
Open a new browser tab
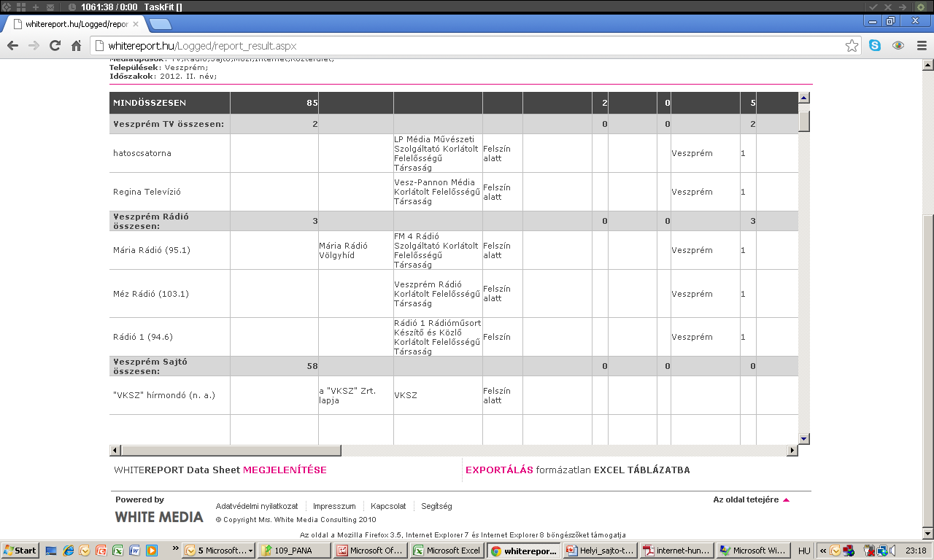[x=160, y=24]
